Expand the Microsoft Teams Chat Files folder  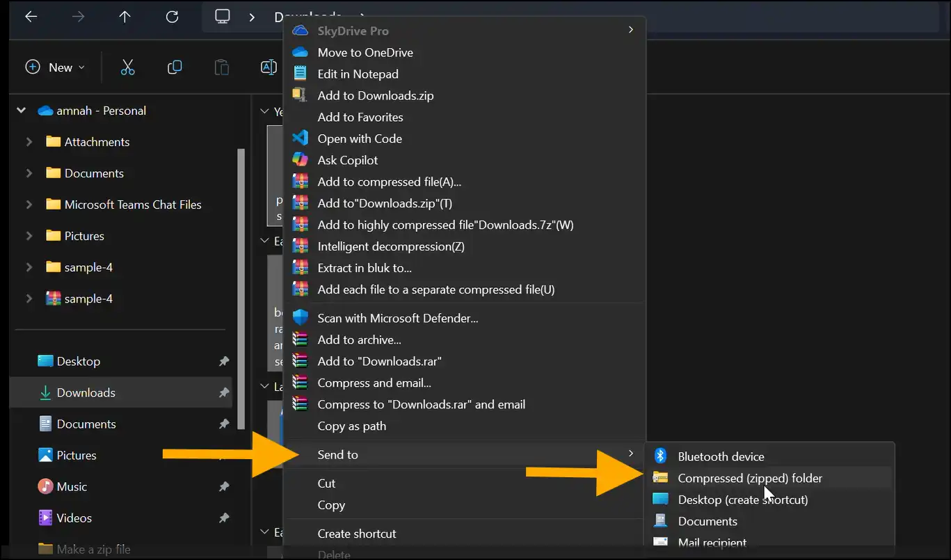click(29, 205)
